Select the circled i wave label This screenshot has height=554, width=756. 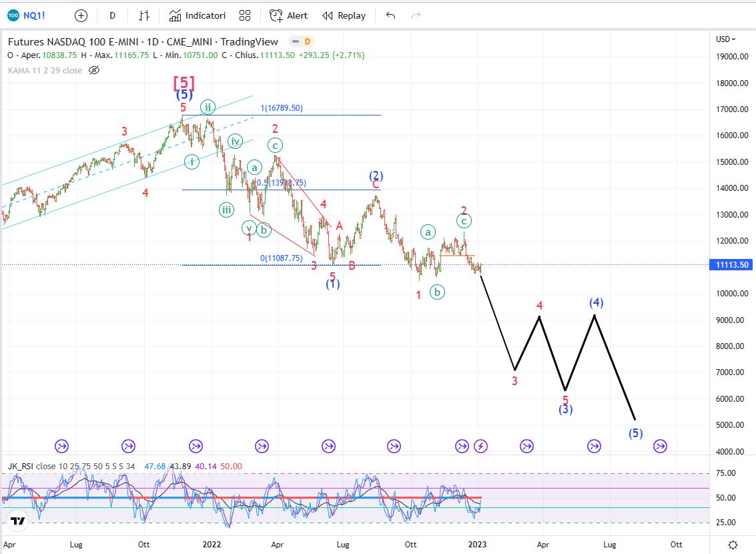(192, 162)
